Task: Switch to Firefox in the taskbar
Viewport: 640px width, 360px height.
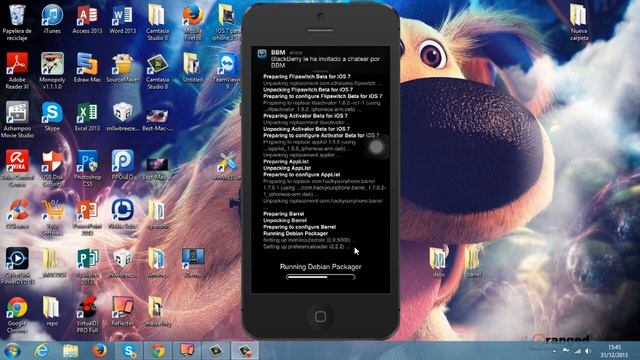Action: [99, 351]
